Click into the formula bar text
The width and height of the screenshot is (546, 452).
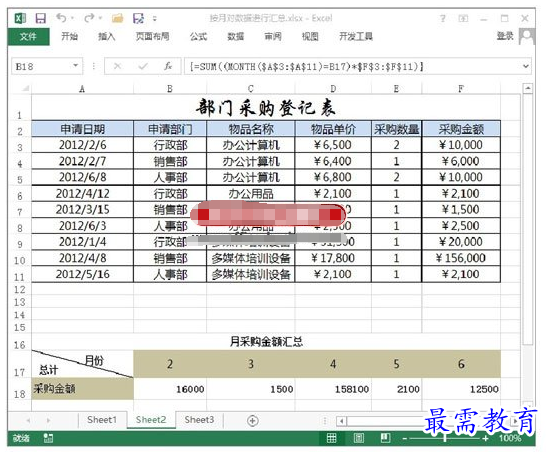(x=352, y=66)
